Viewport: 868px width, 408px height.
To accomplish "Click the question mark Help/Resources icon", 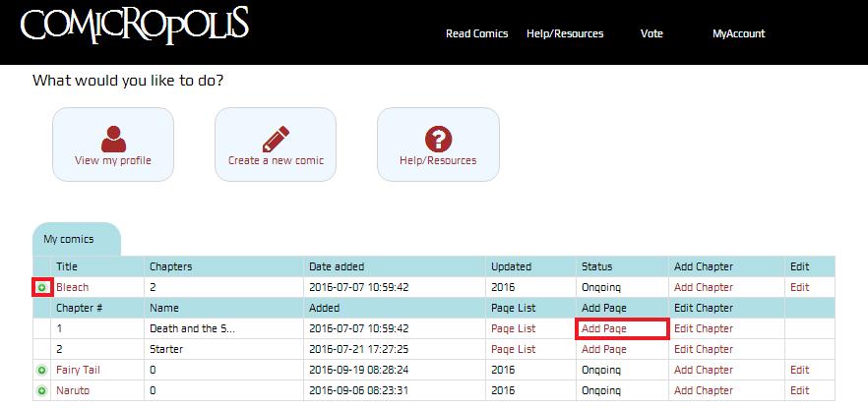I will (439, 139).
